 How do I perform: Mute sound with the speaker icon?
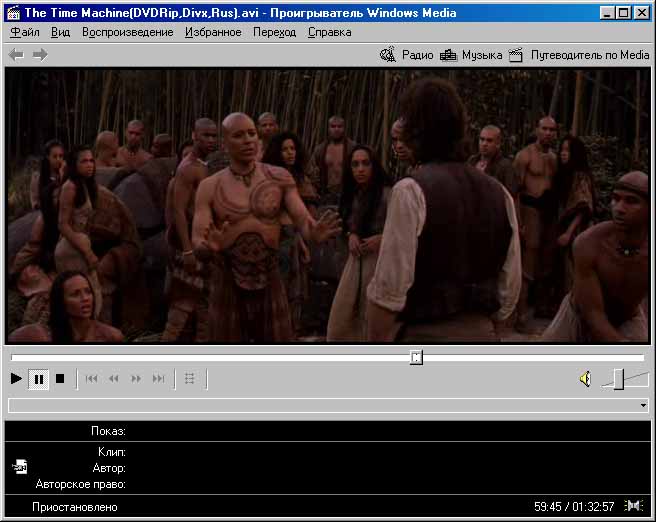[x=585, y=379]
